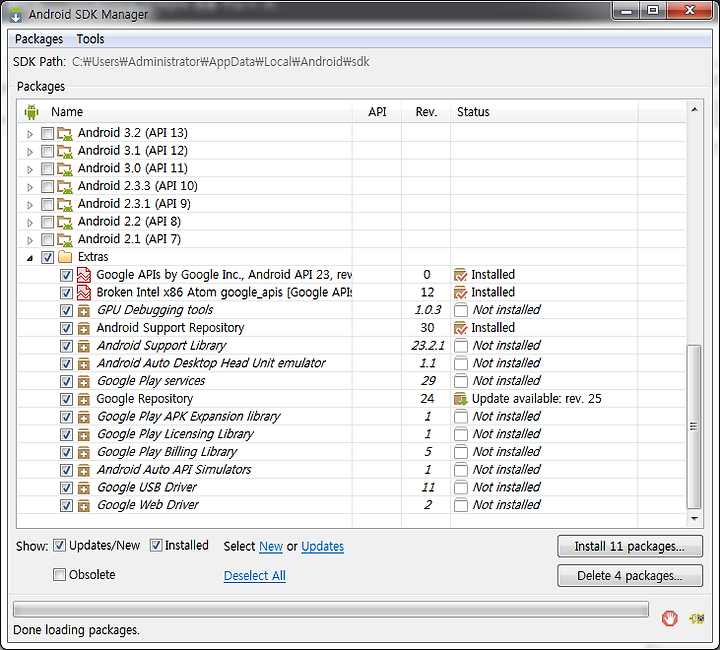Screen dimensions: 720x650
Task: Click the package icon for Google Play Billing Library
Action: (84, 453)
